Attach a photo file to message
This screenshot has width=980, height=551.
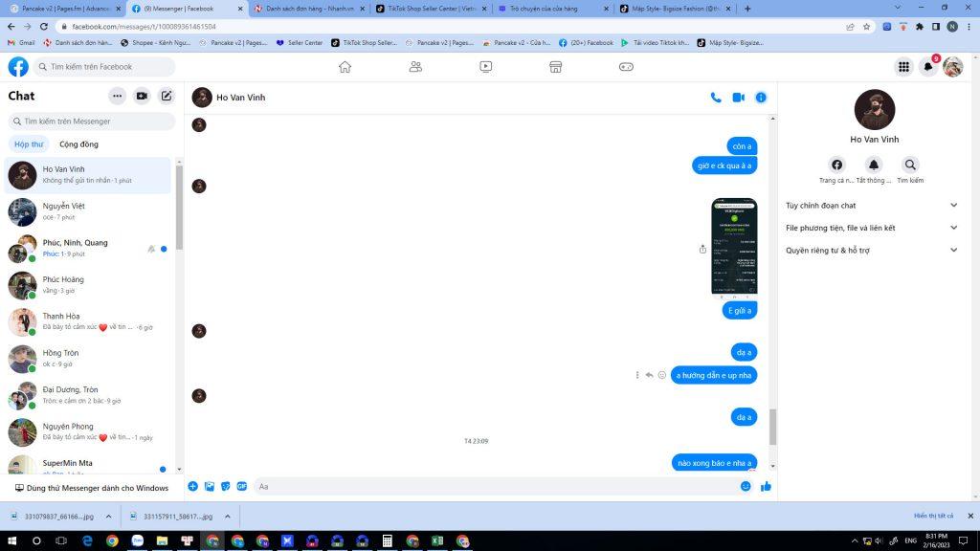pos(209,486)
